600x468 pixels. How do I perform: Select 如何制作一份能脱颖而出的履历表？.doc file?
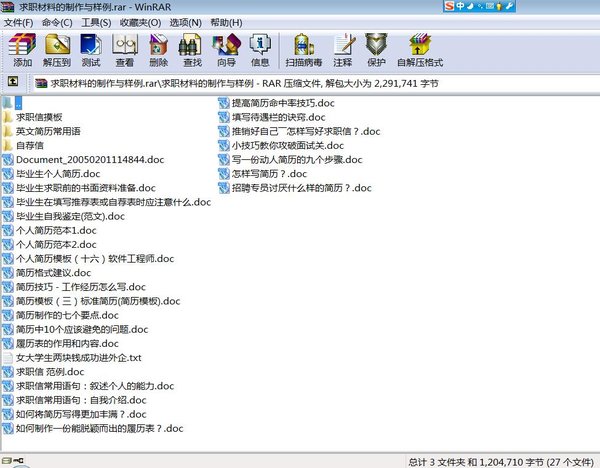[x=93, y=429]
